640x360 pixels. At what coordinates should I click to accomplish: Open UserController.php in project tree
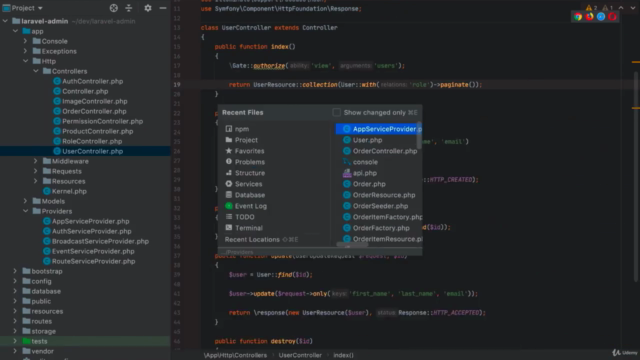point(93,151)
